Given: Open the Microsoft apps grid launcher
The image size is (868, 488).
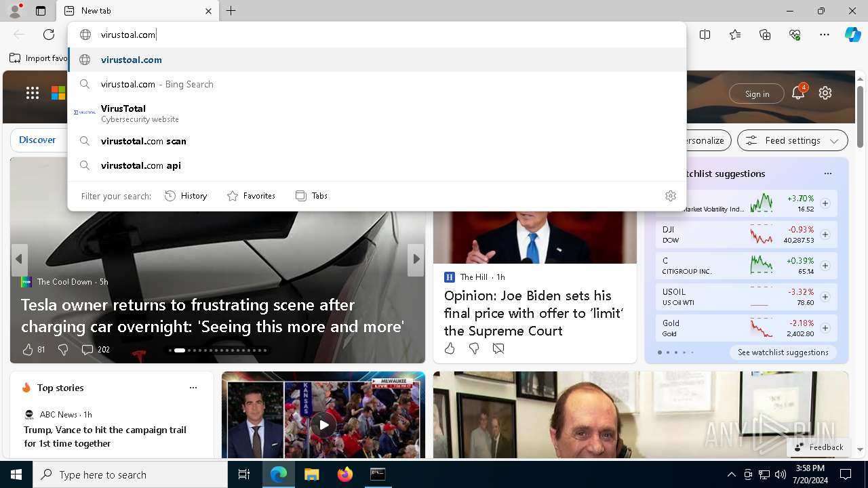Looking at the screenshot, I should point(33,93).
